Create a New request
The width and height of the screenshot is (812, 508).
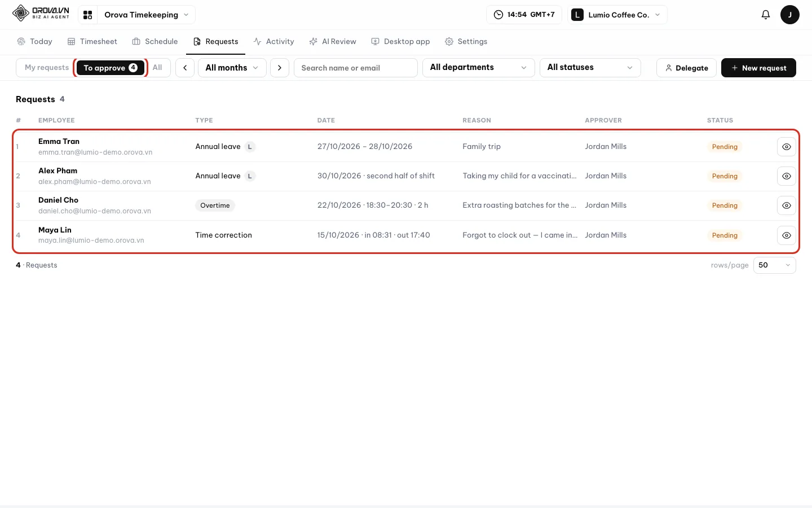[x=758, y=68]
